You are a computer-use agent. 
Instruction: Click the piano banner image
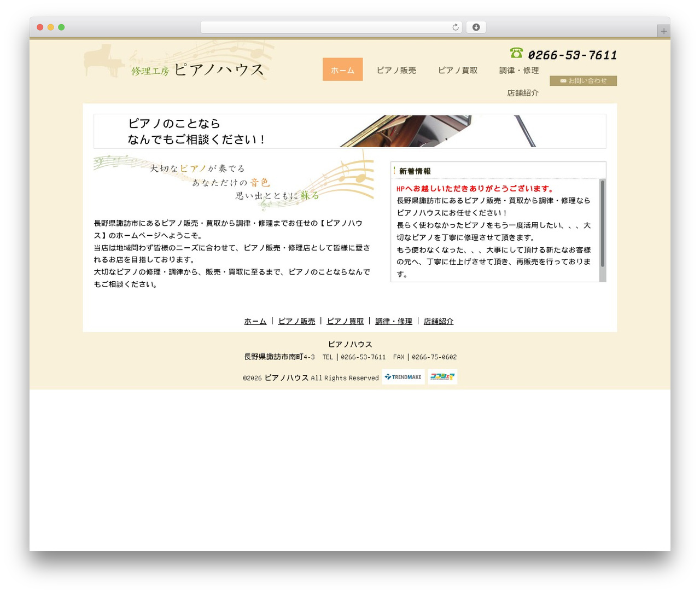pyautogui.click(x=350, y=131)
